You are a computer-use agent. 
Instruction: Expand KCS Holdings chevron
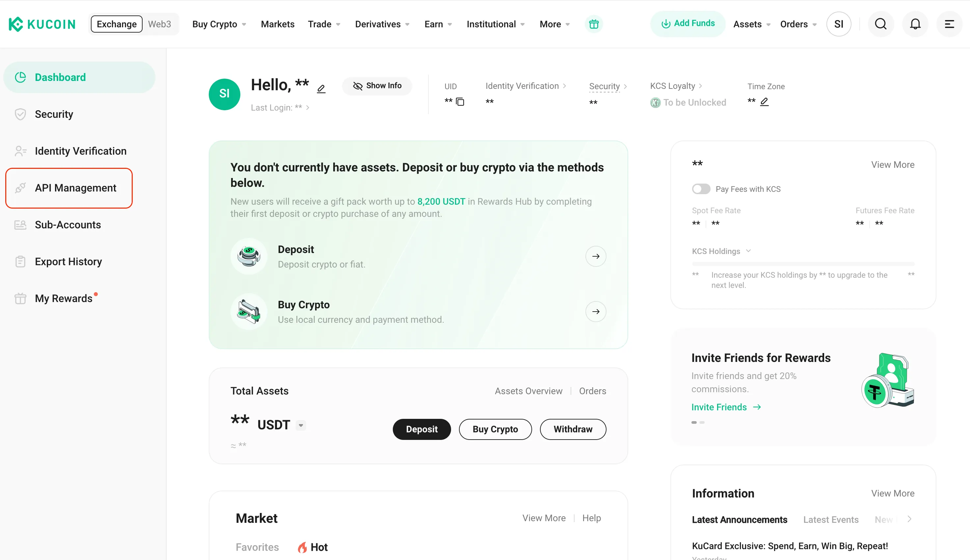[x=748, y=251]
